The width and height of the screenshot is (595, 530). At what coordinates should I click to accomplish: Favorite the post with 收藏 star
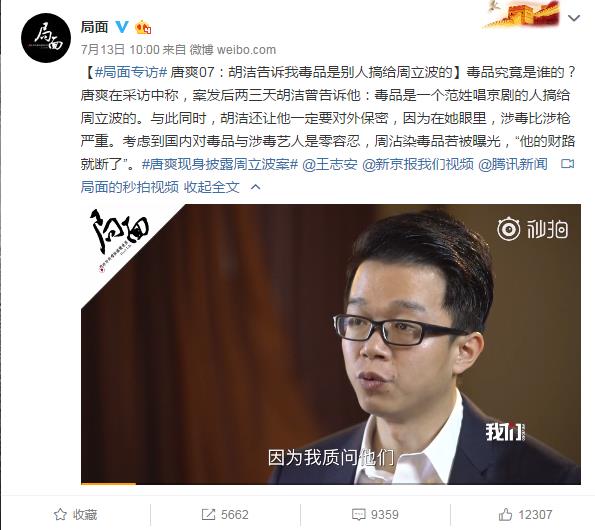pyautogui.click(x=75, y=515)
